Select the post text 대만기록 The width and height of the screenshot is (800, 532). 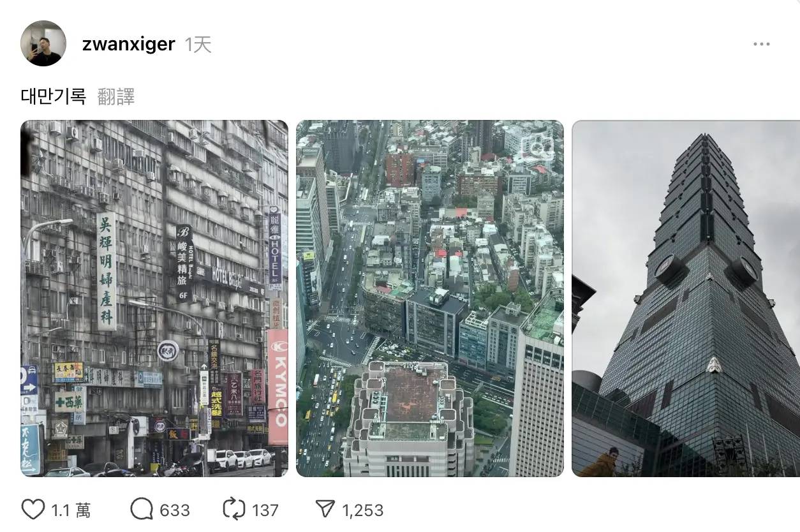pos(54,96)
